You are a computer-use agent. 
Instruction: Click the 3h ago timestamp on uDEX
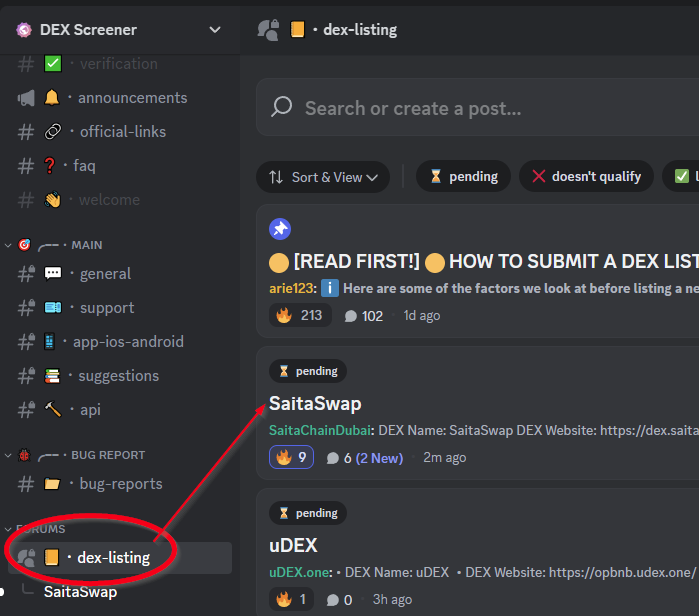click(392, 600)
